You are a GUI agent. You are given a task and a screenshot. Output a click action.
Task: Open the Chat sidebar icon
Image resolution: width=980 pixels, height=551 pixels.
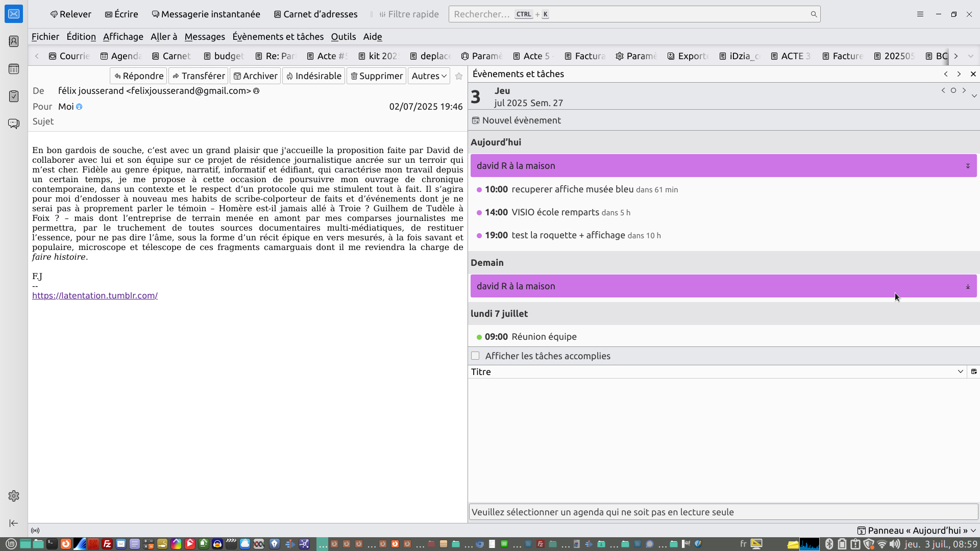pyautogui.click(x=14, y=124)
